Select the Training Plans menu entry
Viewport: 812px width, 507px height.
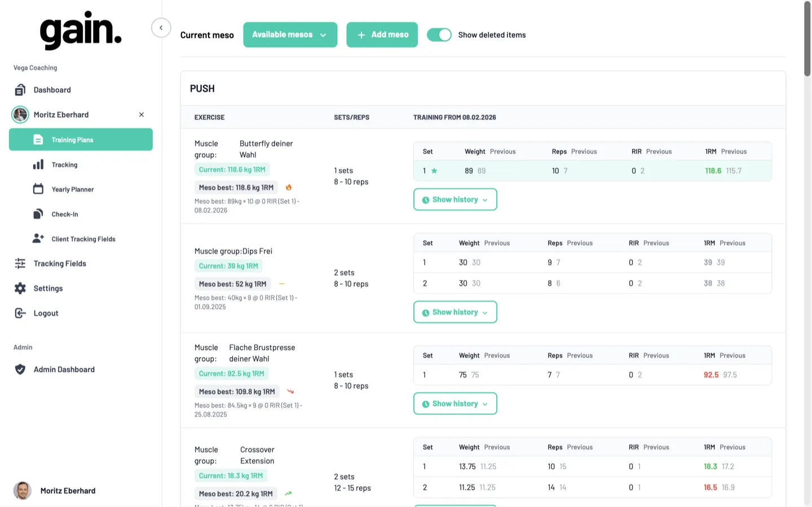[72, 139]
